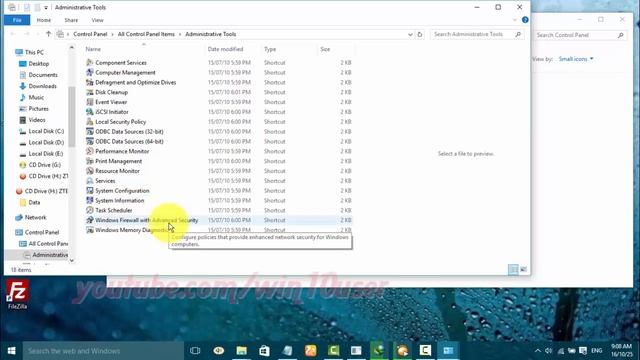The width and height of the screenshot is (640, 360).
Task: Select the Print Management icon
Action: (x=90, y=161)
